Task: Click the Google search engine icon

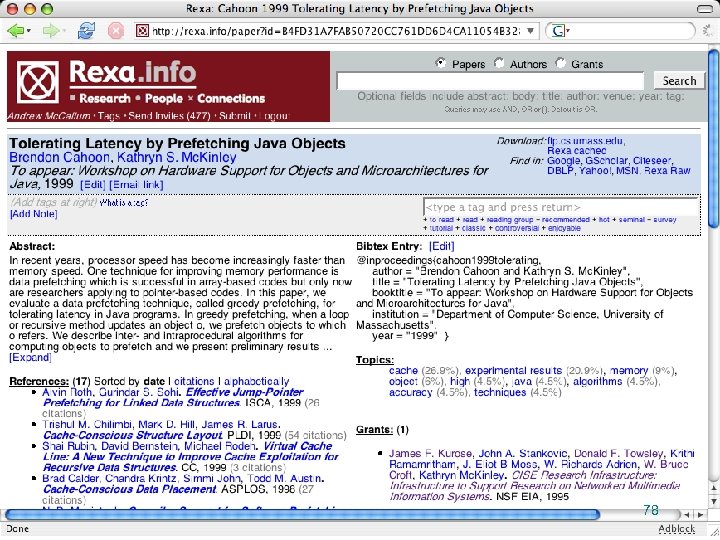Action: 557,31
